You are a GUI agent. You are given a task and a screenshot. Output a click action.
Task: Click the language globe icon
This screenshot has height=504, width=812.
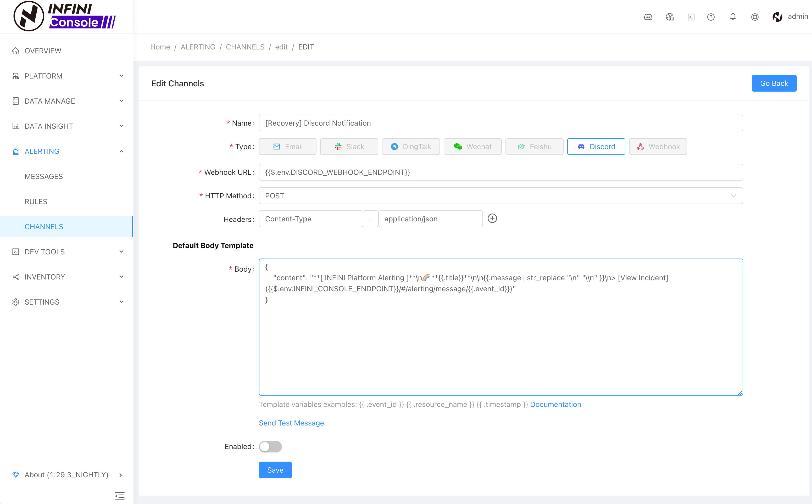[755, 17]
